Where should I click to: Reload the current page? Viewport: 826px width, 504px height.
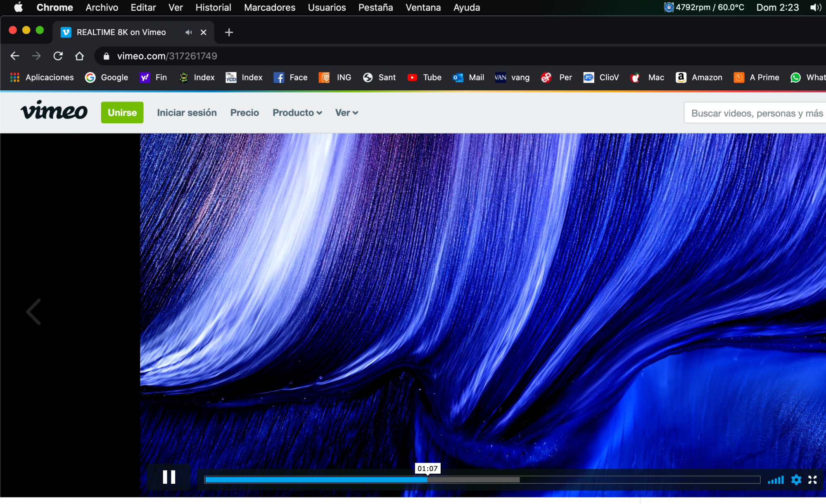(x=58, y=56)
